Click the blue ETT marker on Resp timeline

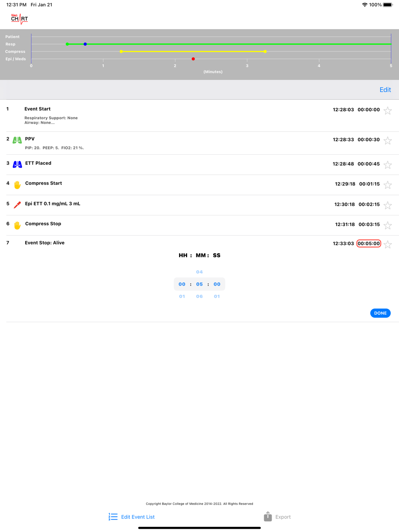85,44
